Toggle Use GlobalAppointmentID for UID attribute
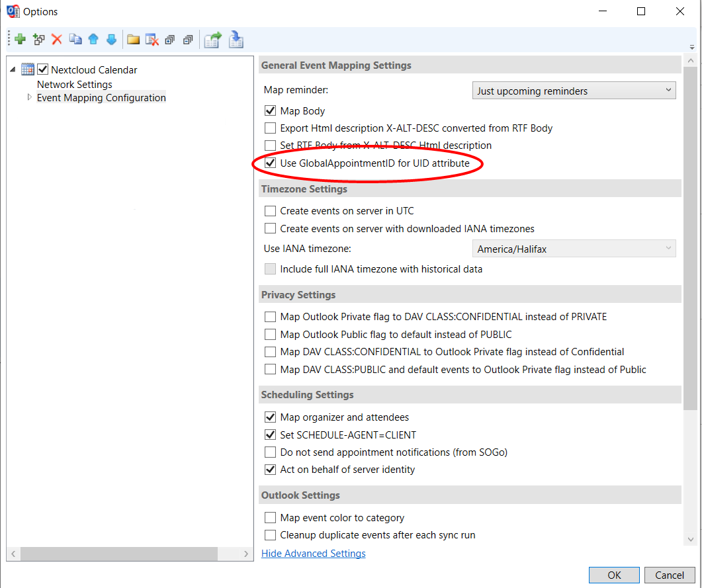The height and width of the screenshot is (588, 702). coord(270,163)
